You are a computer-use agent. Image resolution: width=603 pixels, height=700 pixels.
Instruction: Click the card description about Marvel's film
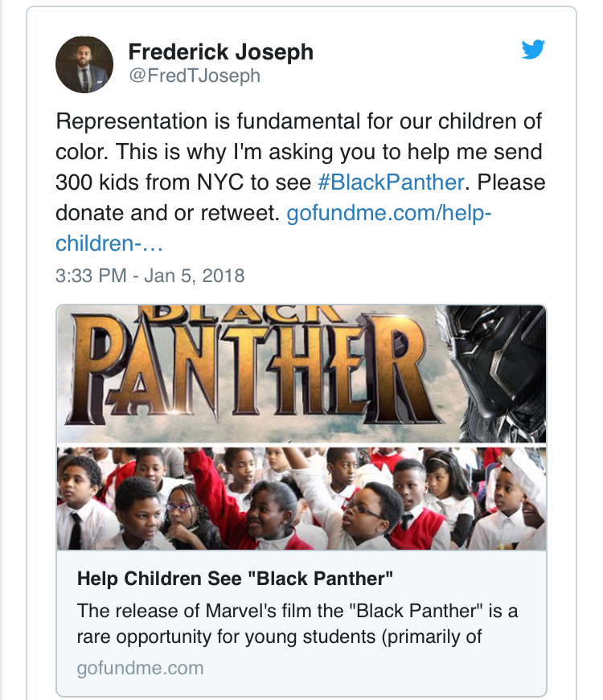297,624
